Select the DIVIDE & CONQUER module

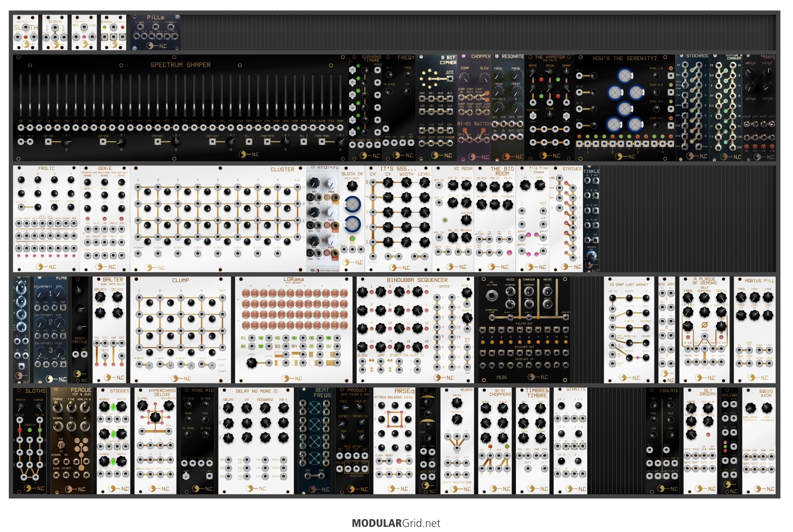point(726,108)
